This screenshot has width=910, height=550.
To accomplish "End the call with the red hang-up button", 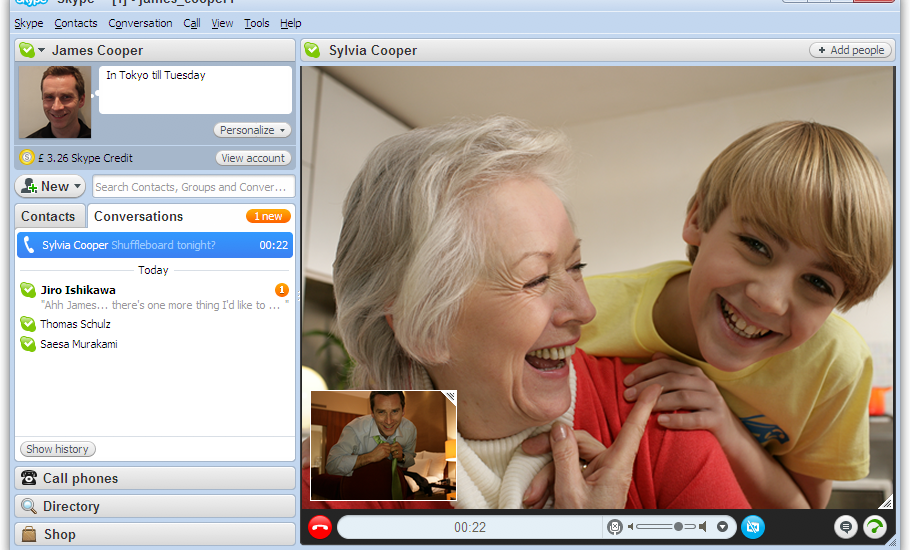I will tap(320, 527).
